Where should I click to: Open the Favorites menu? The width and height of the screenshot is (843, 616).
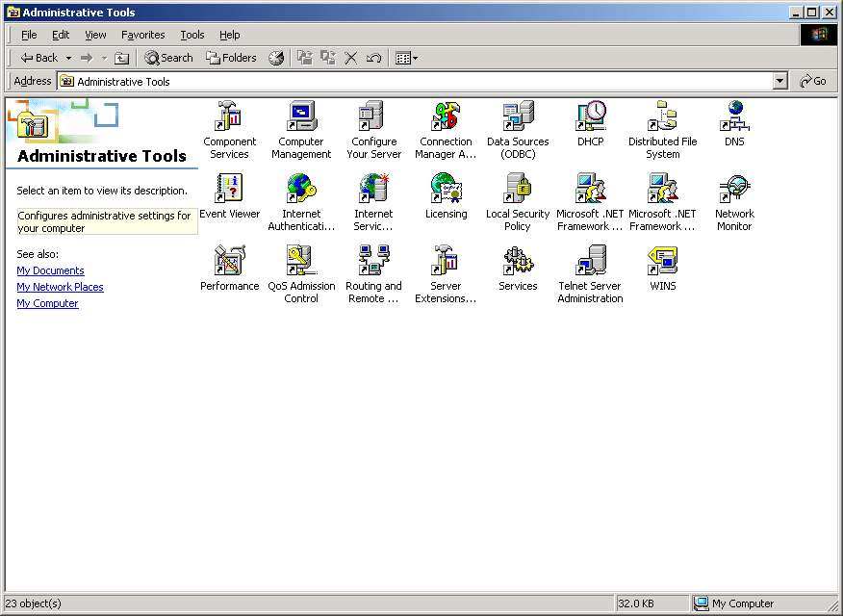click(142, 35)
